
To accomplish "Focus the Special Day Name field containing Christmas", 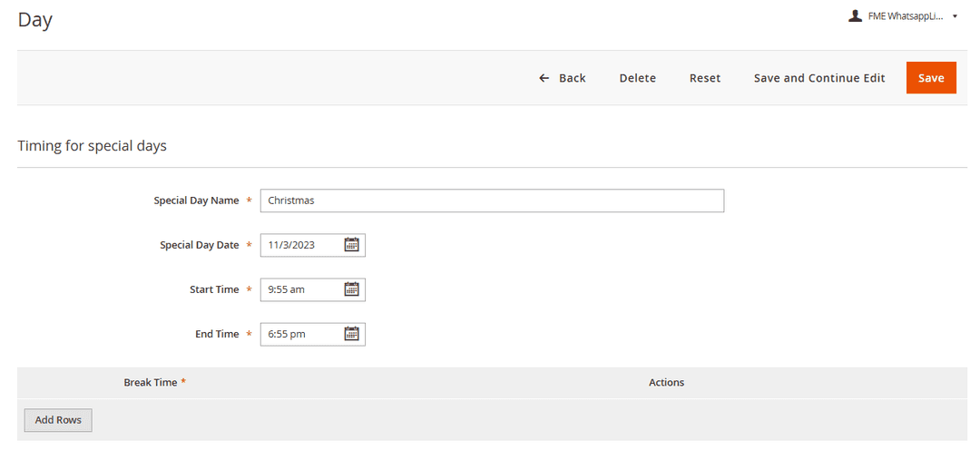I will (x=491, y=201).
